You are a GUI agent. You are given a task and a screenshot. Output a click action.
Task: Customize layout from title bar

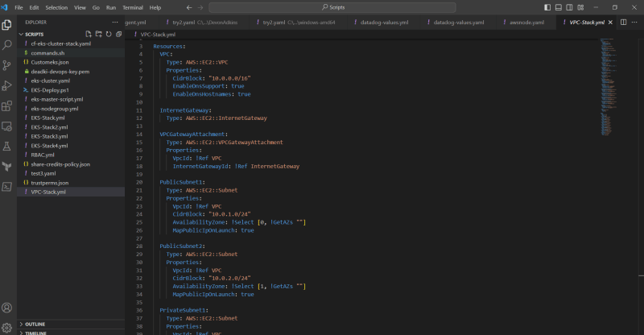[580, 7]
